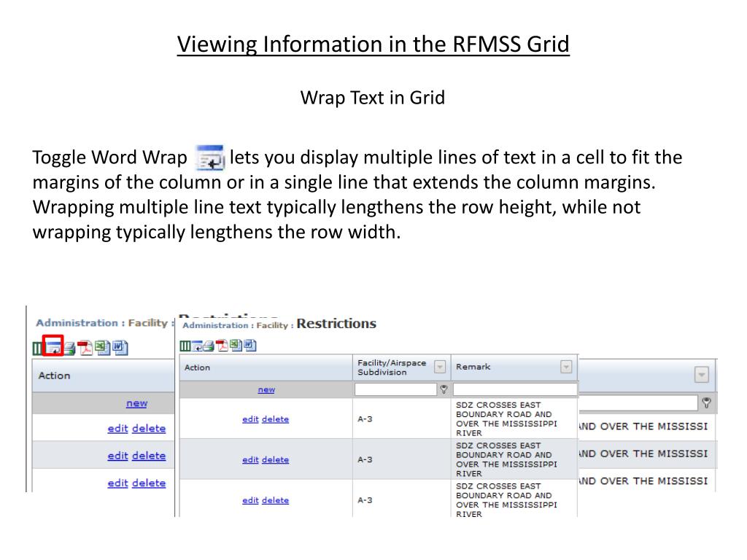Click Excel export icon under Restrictions heading
This screenshot has height=560, width=747.
click(236, 345)
